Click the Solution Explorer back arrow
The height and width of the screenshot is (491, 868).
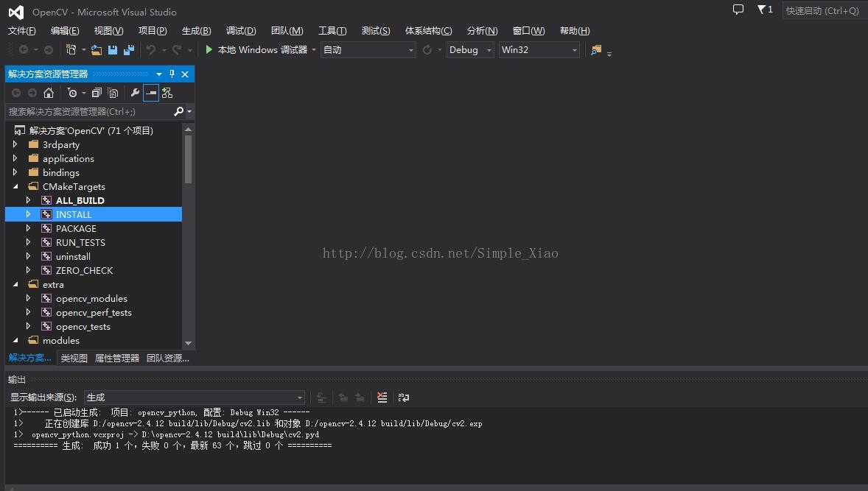pyautogui.click(x=16, y=93)
